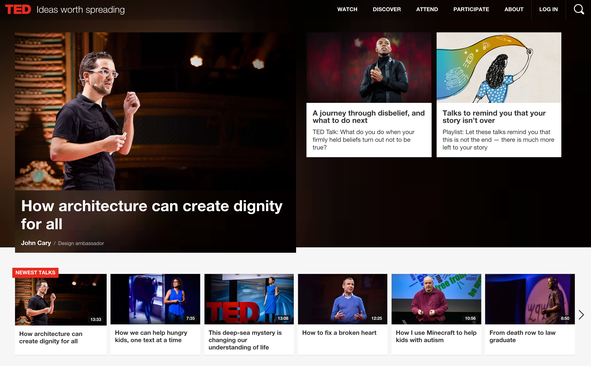Open 'A journey through disbelief' card image

click(369, 67)
